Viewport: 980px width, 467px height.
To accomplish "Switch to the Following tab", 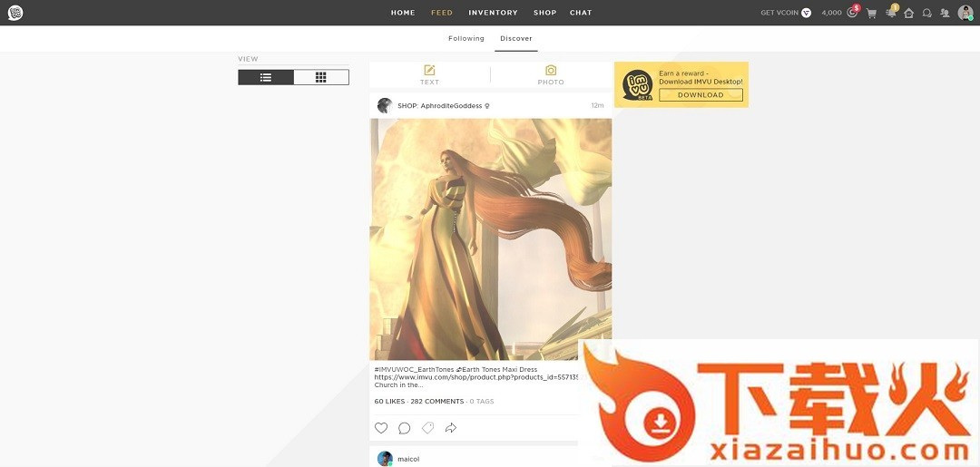I will click(x=466, y=39).
